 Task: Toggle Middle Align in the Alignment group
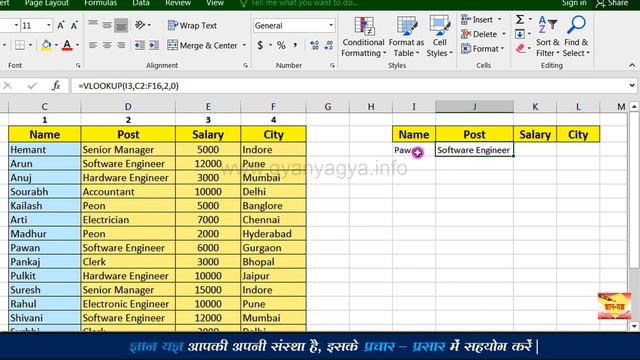(107, 25)
